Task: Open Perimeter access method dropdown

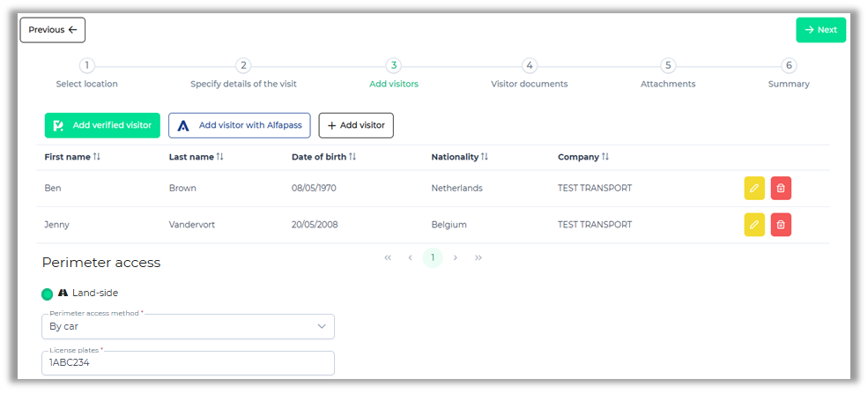Action: [x=188, y=326]
